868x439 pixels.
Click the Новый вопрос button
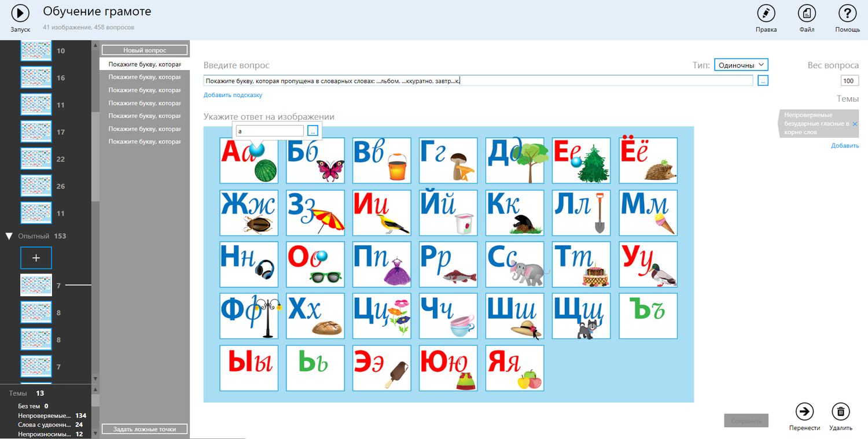(145, 50)
